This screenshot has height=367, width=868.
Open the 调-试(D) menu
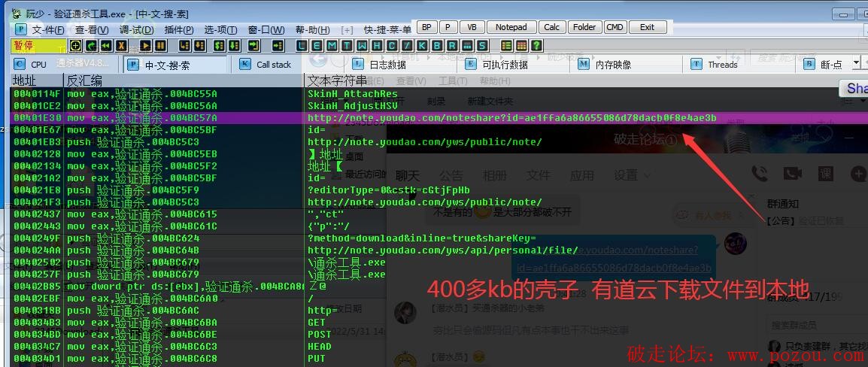click(x=136, y=29)
